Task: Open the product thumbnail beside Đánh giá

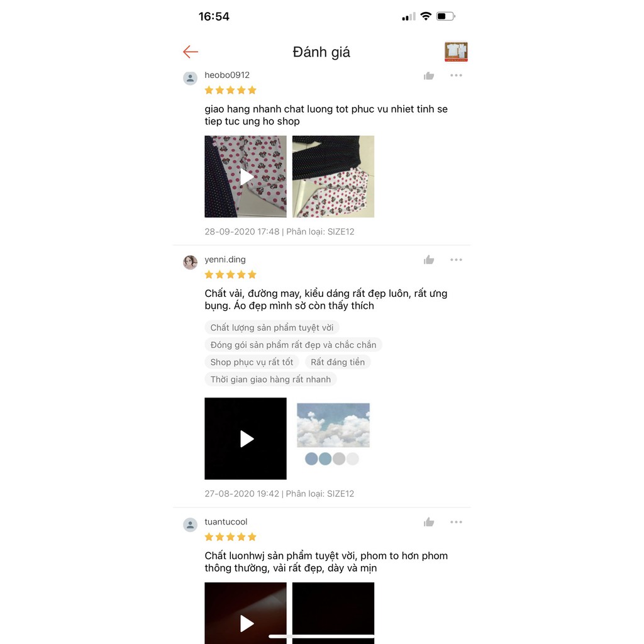Action: point(456,52)
